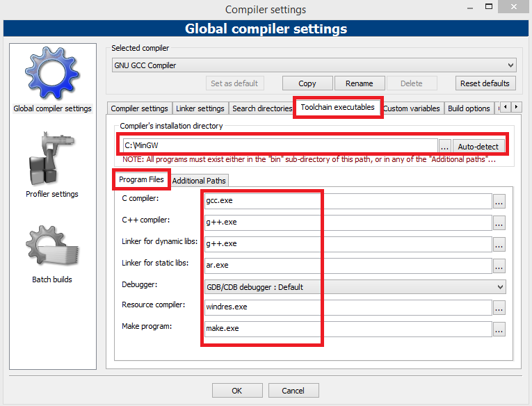Click Cancel button
Viewport: 532px width, 406px height.
tap(293, 391)
